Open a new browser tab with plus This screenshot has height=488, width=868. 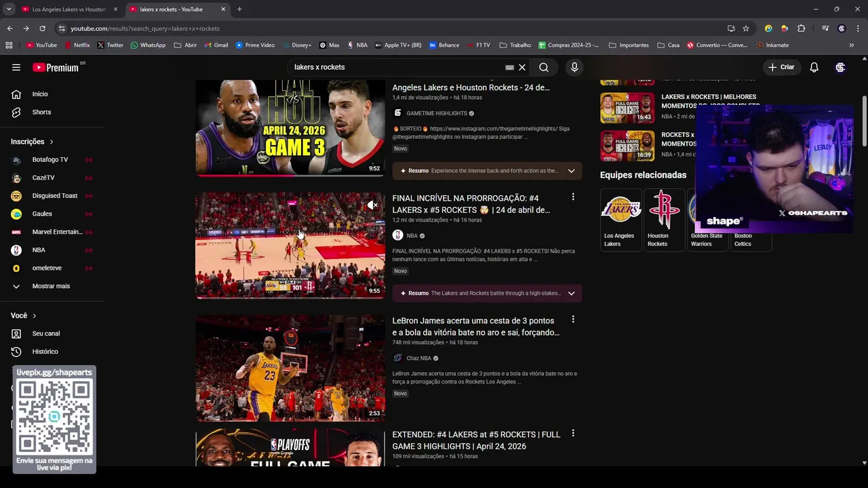click(239, 9)
